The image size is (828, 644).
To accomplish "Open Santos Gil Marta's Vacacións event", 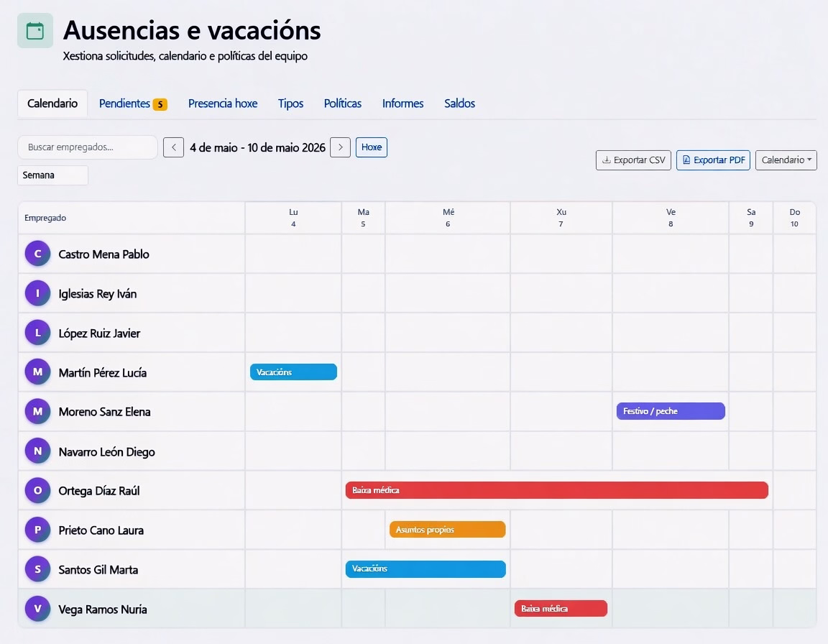I will pos(425,569).
